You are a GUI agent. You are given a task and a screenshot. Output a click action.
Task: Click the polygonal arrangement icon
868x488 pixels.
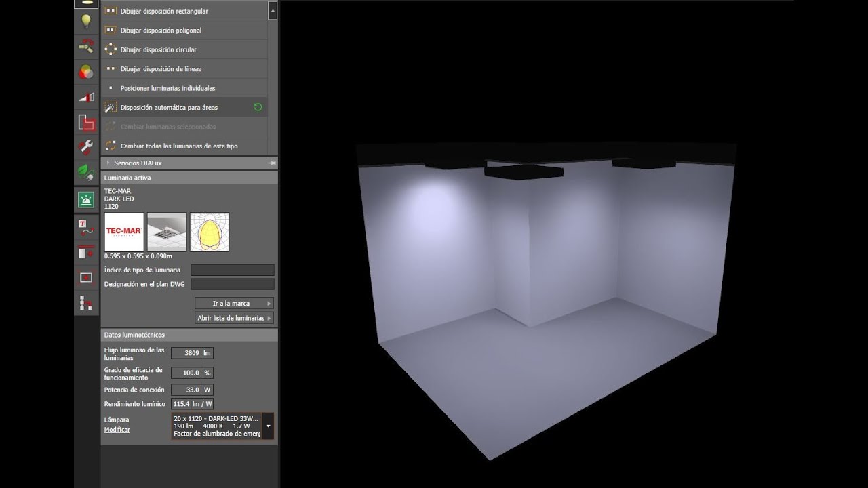111,30
